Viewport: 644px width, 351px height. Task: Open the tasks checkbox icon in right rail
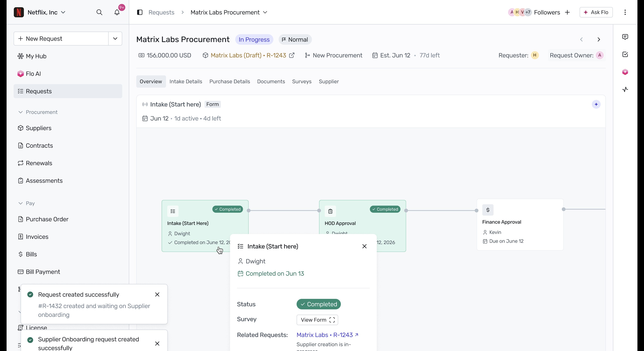click(625, 55)
